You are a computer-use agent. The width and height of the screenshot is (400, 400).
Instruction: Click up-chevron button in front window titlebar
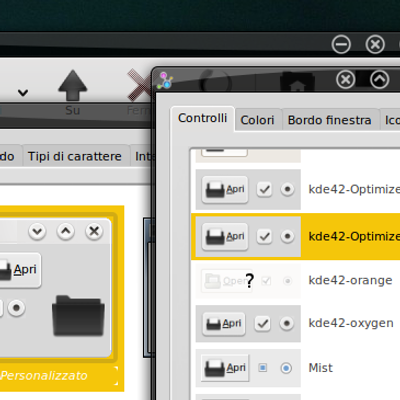click(x=380, y=79)
